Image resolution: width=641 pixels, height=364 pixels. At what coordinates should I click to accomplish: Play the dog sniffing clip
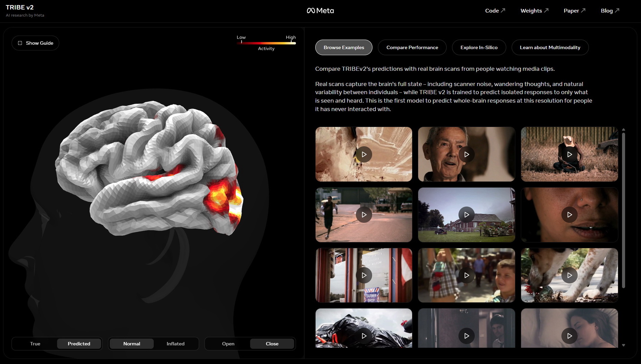click(569, 275)
